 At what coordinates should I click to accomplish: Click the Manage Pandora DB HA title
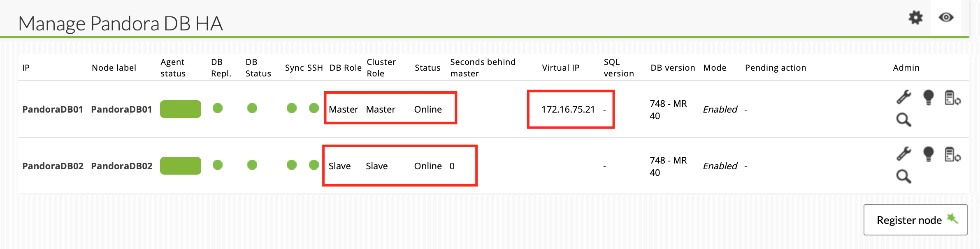[x=121, y=24]
